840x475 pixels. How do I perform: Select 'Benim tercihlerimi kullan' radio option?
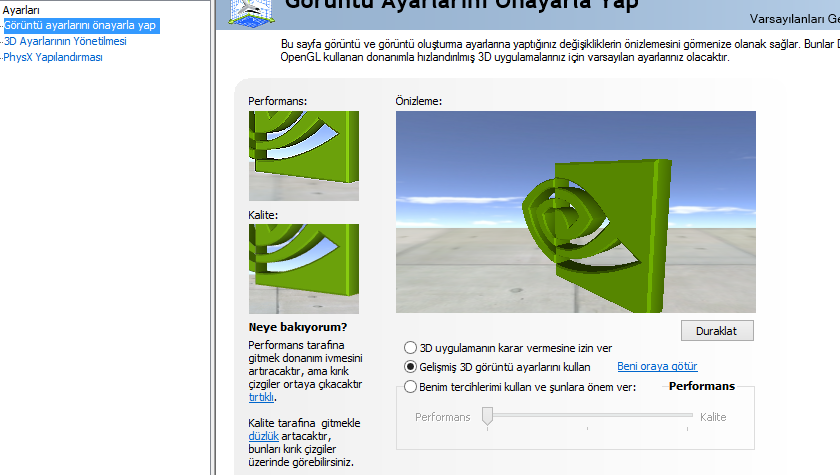click(x=410, y=387)
